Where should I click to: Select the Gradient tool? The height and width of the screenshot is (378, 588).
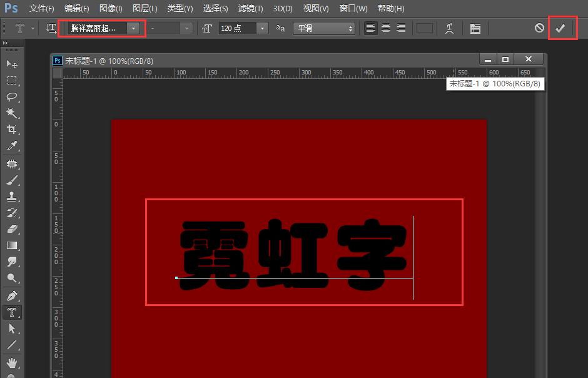[11, 246]
